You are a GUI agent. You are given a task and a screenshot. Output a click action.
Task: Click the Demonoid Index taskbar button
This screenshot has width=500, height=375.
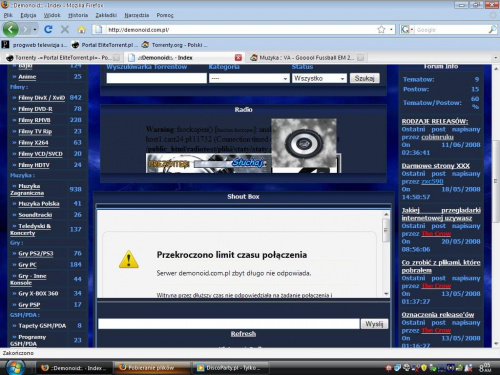click(73, 368)
